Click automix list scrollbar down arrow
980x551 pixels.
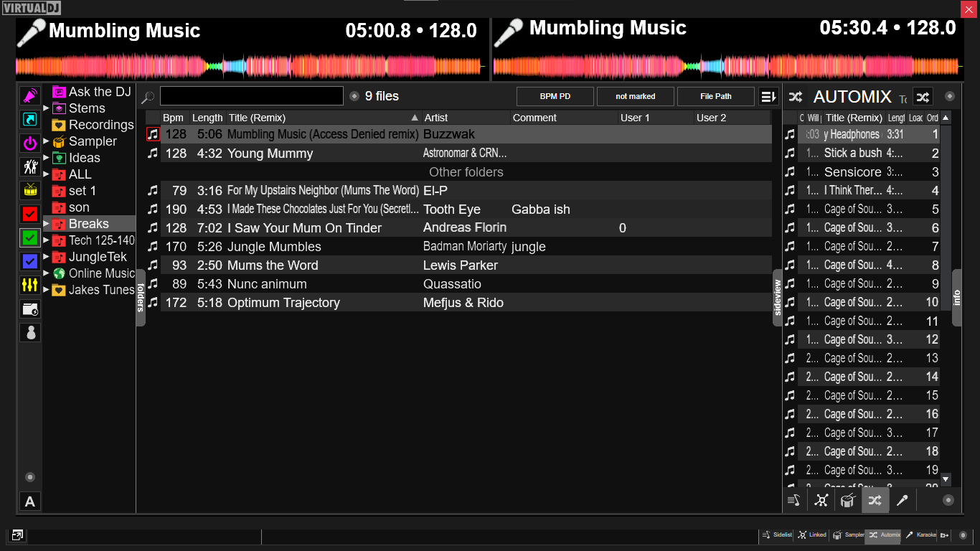coord(946,479)
